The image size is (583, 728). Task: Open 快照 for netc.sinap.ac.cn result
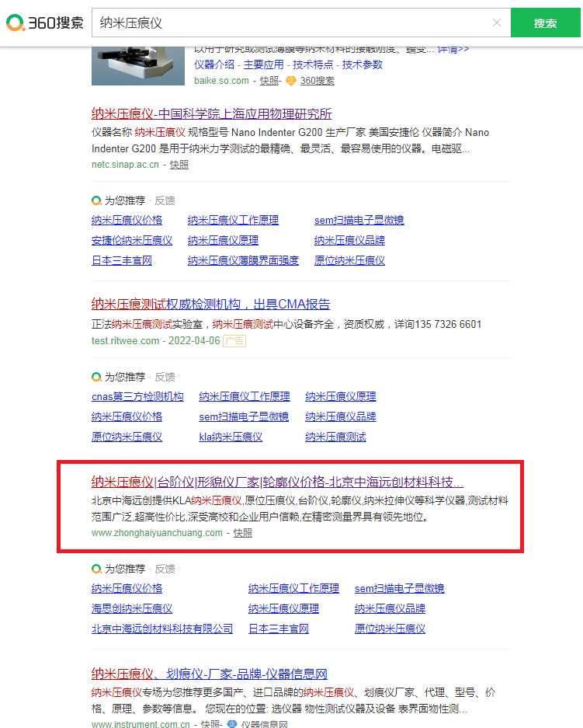[x=179, y=165]
